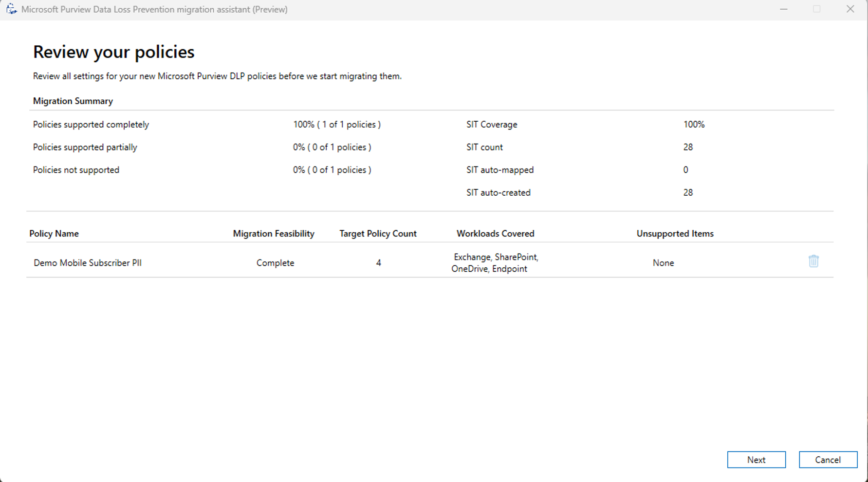This screenshot has width=868, height=482.
Task: Click the Target Policy Count column header
Action: point(378,233)
